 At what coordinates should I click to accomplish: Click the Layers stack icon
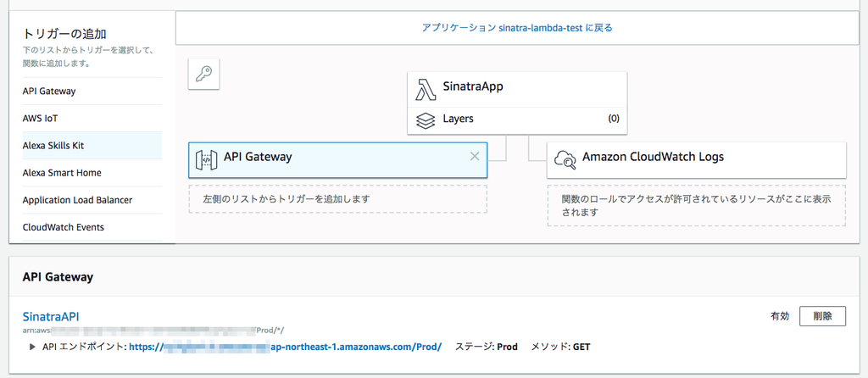(426, 120)
